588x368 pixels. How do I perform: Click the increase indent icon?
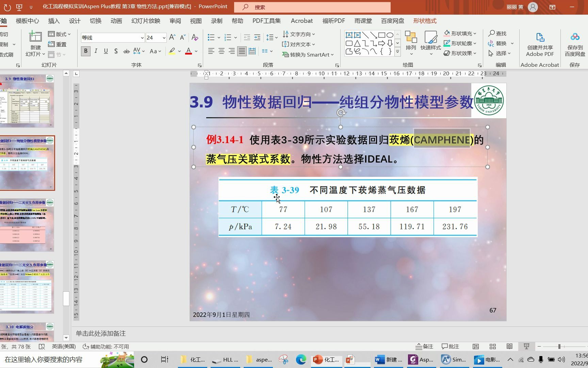click(x=257, y=37)
